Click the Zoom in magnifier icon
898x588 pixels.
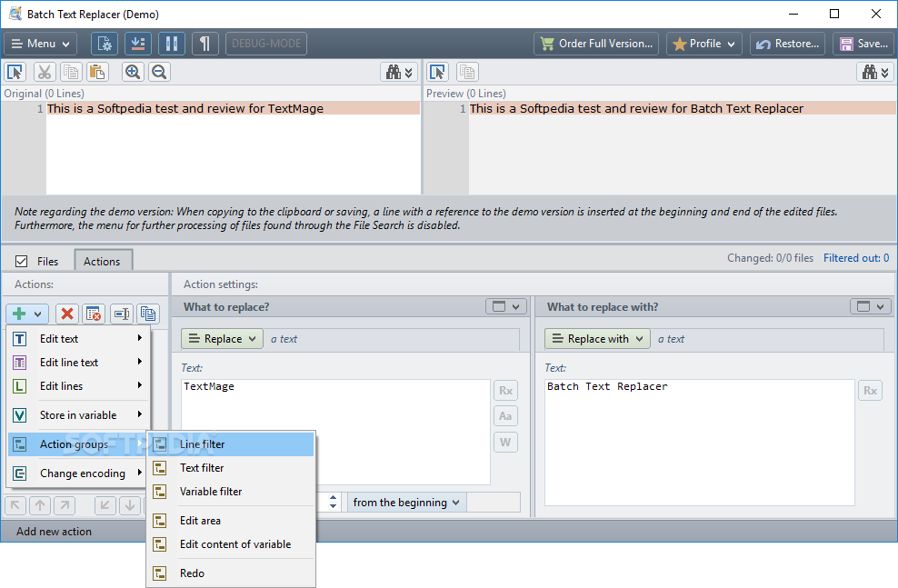133,72
